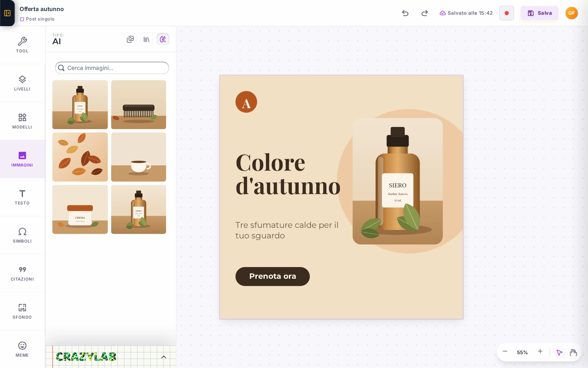The width and height of the screenshot is (588, 368).
Task: Click the 55% zoom level value
Action: point(522,352)
